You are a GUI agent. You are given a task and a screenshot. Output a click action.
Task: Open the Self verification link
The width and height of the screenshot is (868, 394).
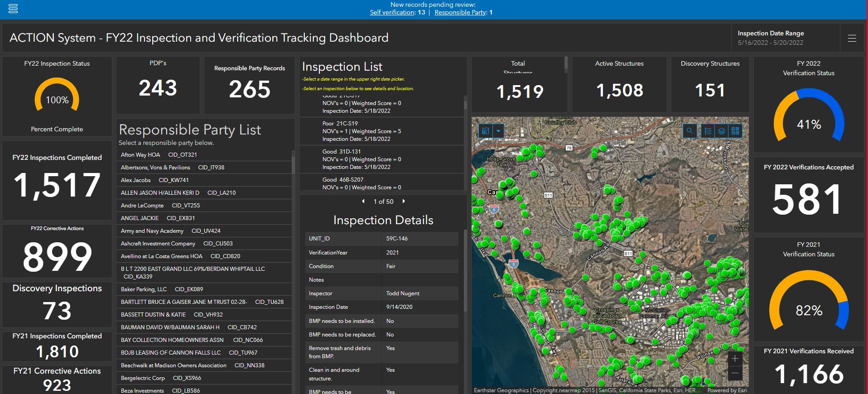click(392, 13)
